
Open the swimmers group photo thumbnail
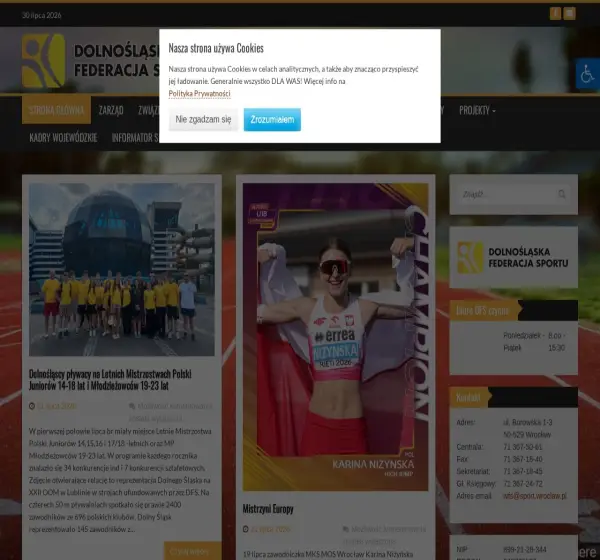(122, 269)
